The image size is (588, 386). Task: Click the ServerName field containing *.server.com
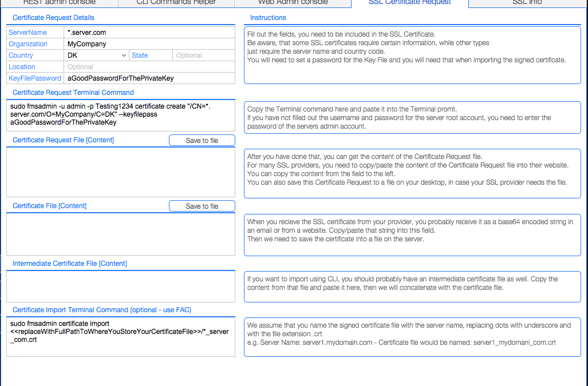point(149,33)
